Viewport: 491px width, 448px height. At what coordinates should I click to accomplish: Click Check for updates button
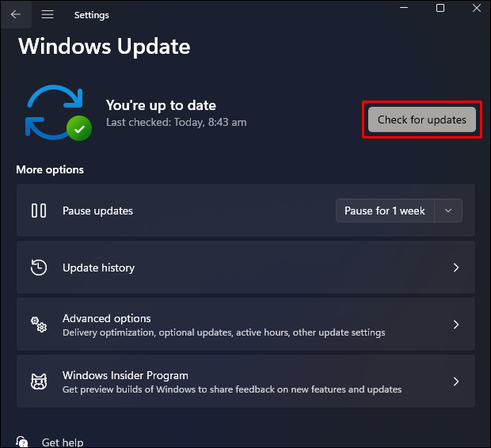coord(422,120)
